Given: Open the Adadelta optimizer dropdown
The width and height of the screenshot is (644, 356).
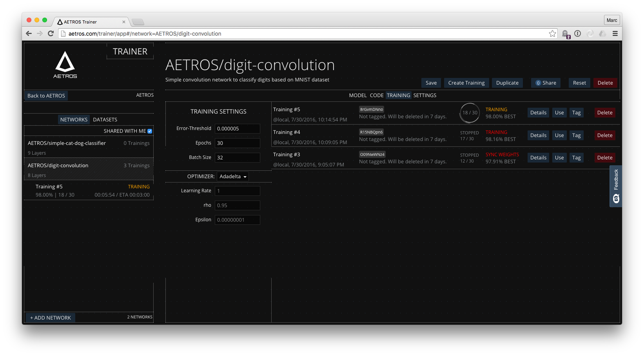Looking at the screenshot, I should (232, 176).
